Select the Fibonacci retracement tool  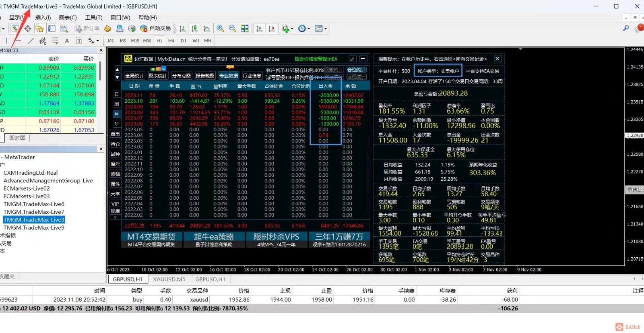click(55, 41)
